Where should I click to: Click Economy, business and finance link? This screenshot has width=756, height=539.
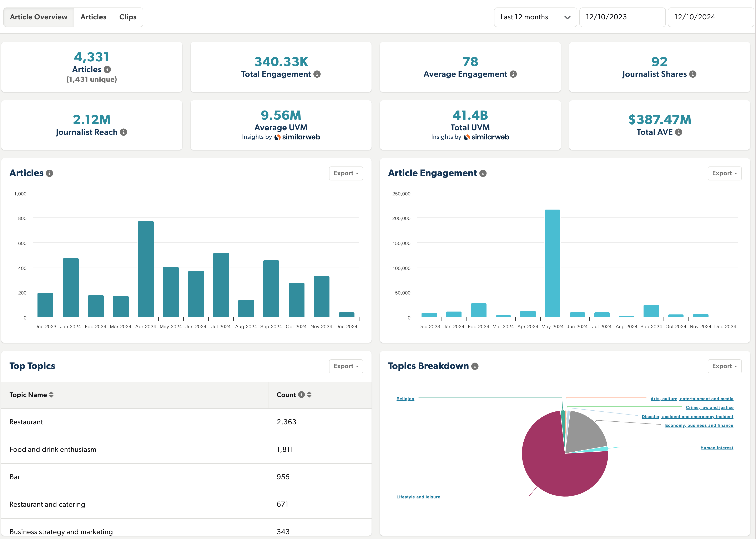point(699,425)
